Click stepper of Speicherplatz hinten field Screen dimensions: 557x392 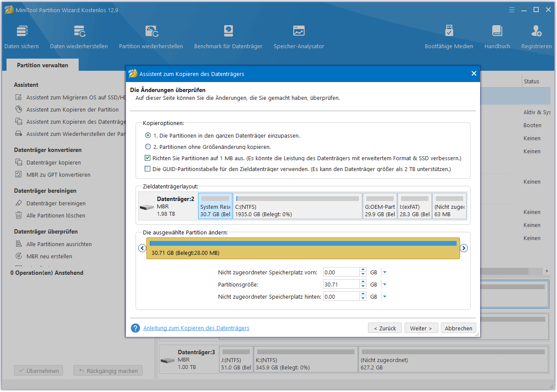[x=363, y=297]
